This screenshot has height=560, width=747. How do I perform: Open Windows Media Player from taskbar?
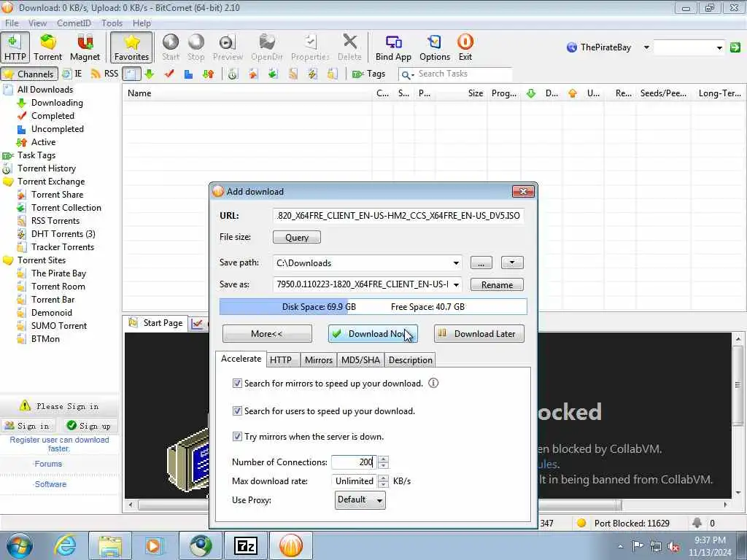[x=154, y=545]
